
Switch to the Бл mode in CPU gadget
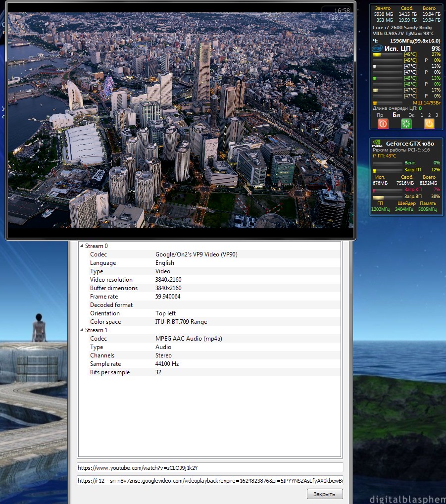[x=396, y=115]
